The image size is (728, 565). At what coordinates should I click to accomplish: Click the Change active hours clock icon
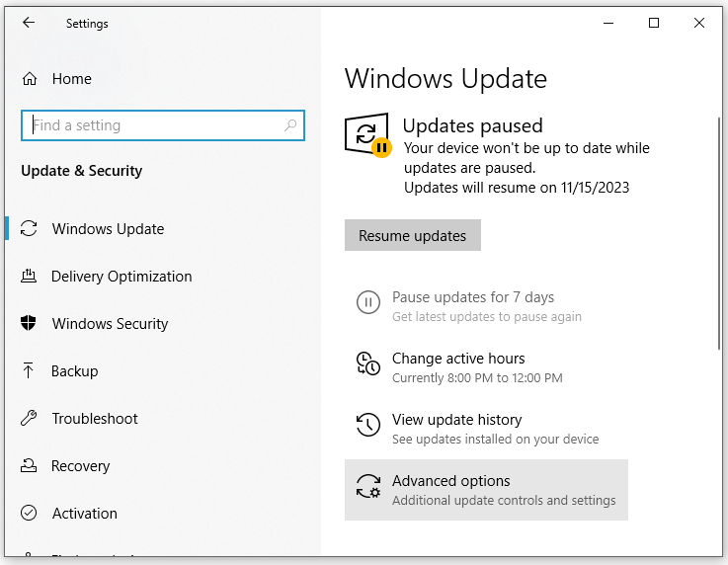(368, 363)
